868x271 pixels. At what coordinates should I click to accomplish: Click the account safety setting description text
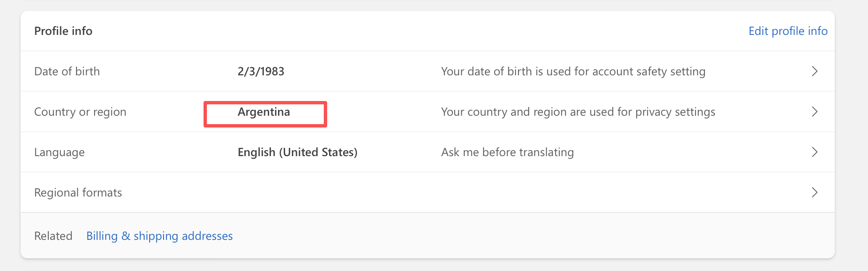(x=573, y=72)
